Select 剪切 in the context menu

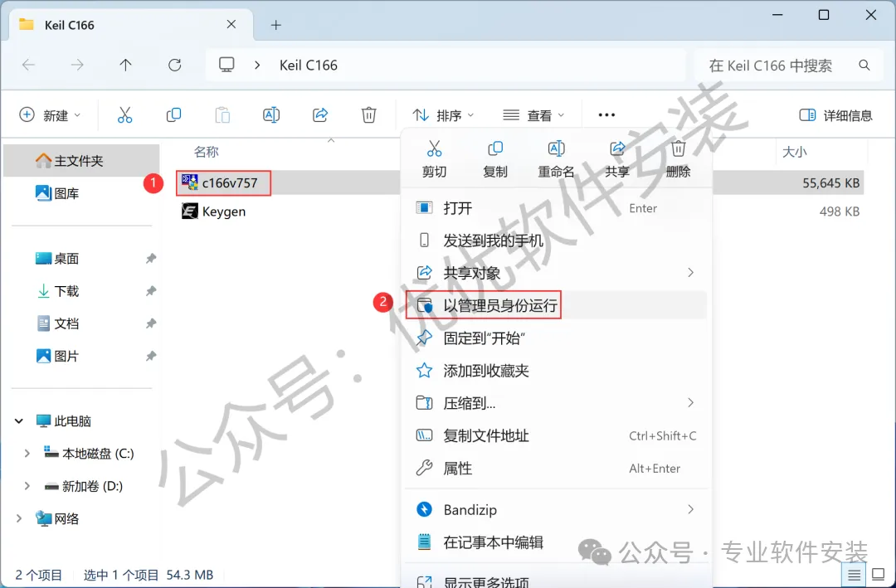pos(434,159)
